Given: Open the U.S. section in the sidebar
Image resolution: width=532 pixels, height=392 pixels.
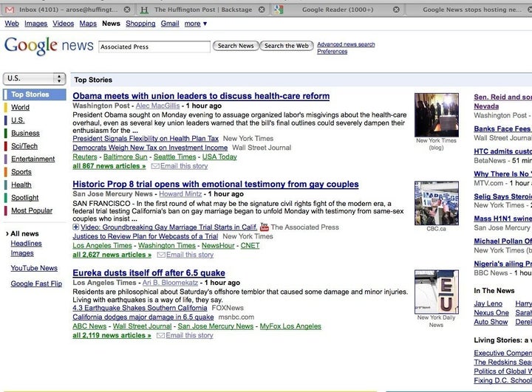Looking at the screenshot, I should point(18,120).
